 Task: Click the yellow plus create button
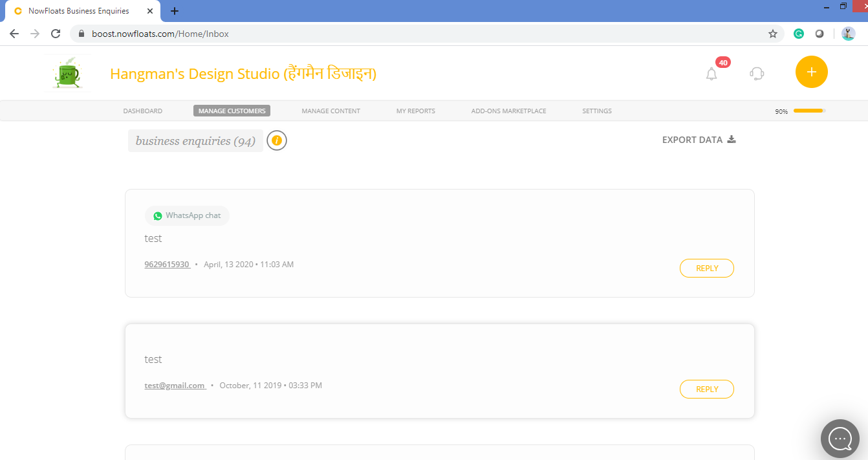[812, 72]
